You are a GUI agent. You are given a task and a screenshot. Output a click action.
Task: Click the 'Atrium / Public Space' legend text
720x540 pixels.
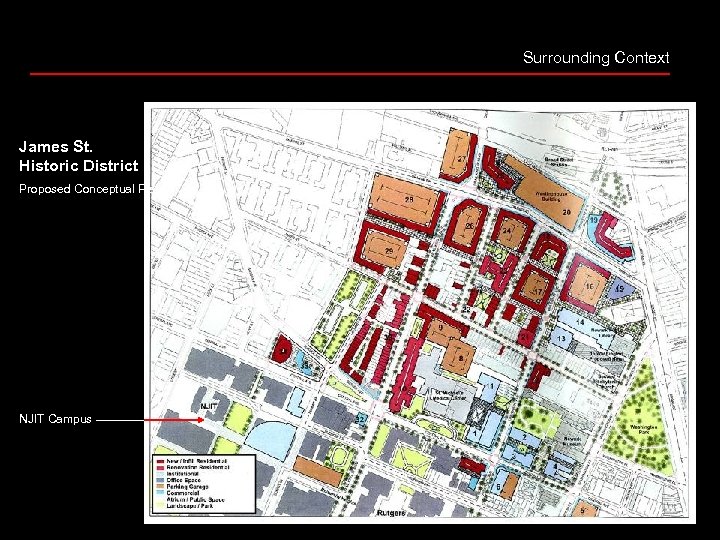tap(196, 500)
